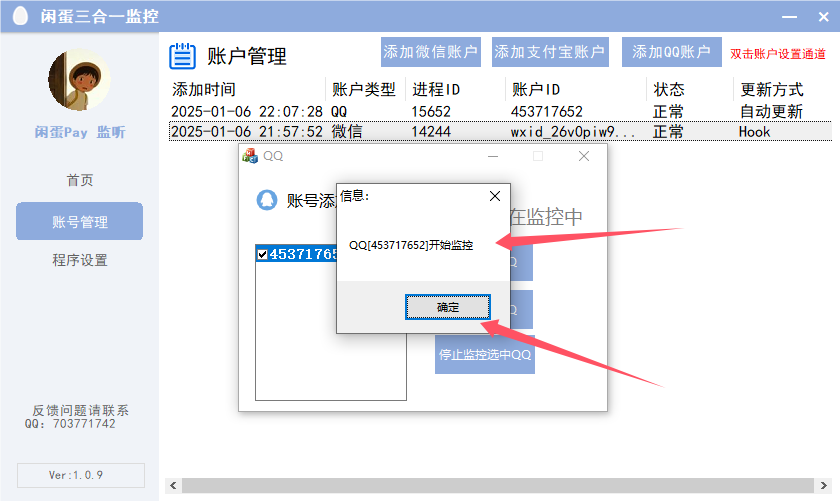Close the 信息 message box
This screenshot has width=840, height=501.
point(495,196)
